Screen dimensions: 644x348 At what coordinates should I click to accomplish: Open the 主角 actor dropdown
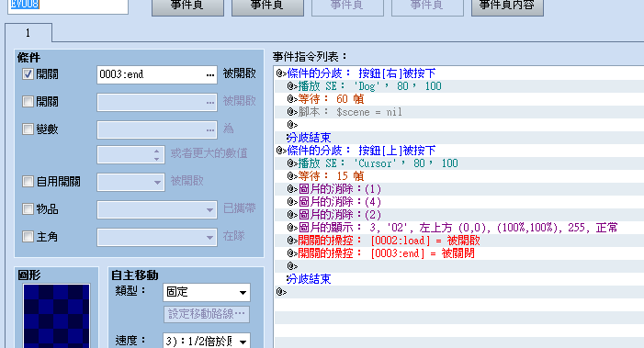coord(209,237)
